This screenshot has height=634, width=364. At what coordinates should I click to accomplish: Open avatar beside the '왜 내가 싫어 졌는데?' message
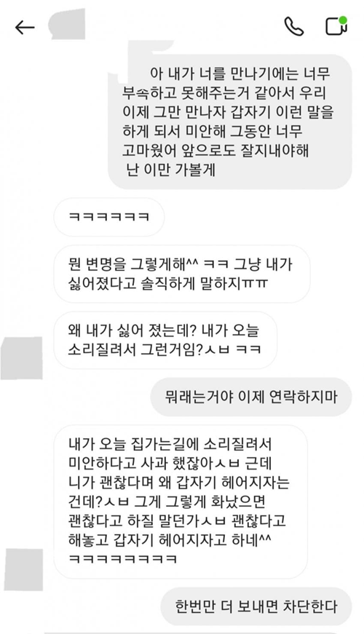[21, 358]
